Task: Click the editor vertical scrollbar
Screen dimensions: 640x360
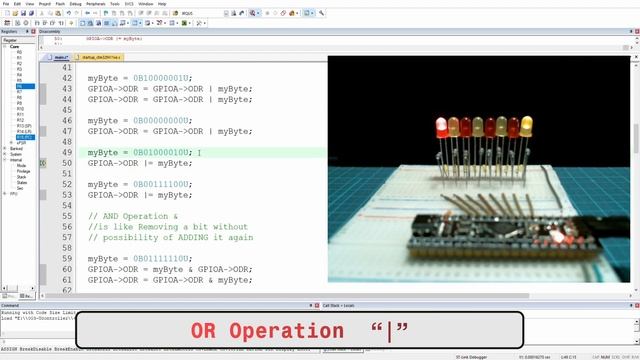Action: 636,139
